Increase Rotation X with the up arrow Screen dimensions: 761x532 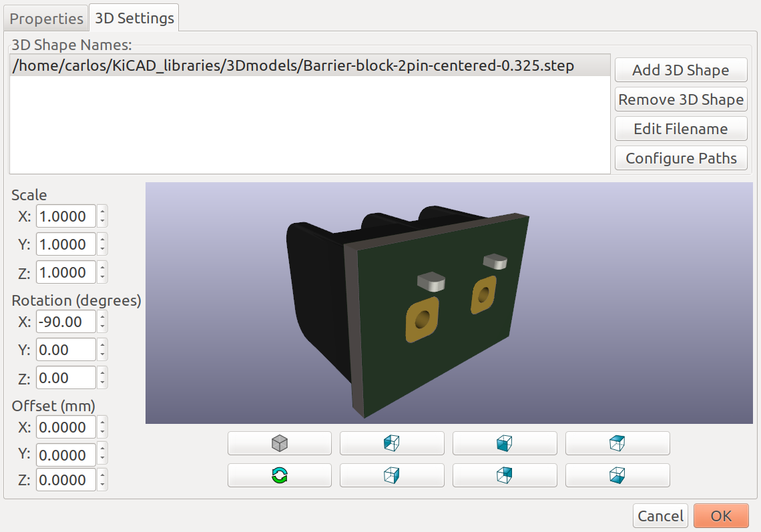(102, 316)
